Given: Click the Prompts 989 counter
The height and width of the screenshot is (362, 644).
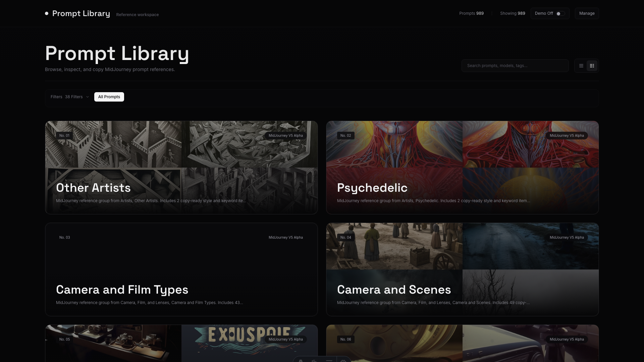Looking at the screenshot, I should click(471, 13).
